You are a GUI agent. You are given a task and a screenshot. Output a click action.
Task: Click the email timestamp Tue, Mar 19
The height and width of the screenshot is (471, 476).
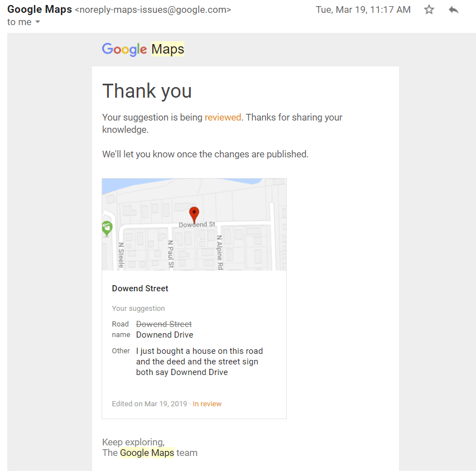pos(363,9)
